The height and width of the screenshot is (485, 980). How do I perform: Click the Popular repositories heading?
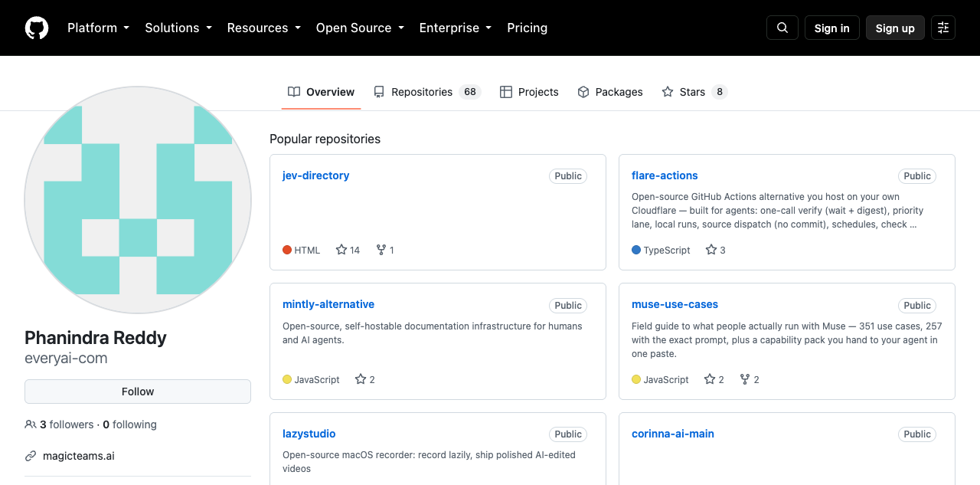point(325,139)
